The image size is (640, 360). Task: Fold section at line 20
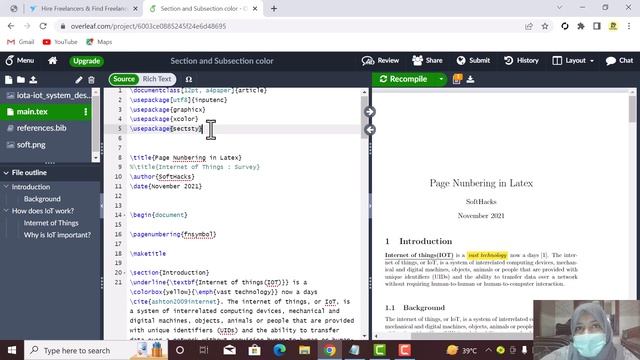pyautogui.click(x=125, y=273)
